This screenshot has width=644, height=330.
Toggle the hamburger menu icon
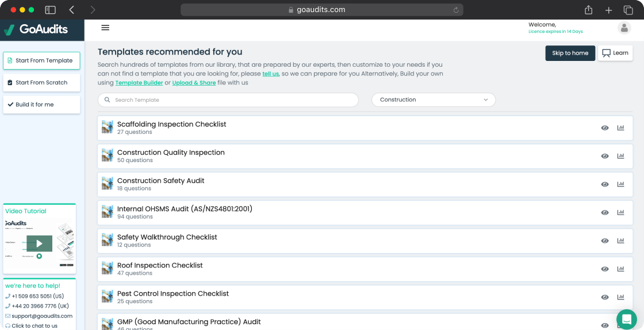(105, 28)
